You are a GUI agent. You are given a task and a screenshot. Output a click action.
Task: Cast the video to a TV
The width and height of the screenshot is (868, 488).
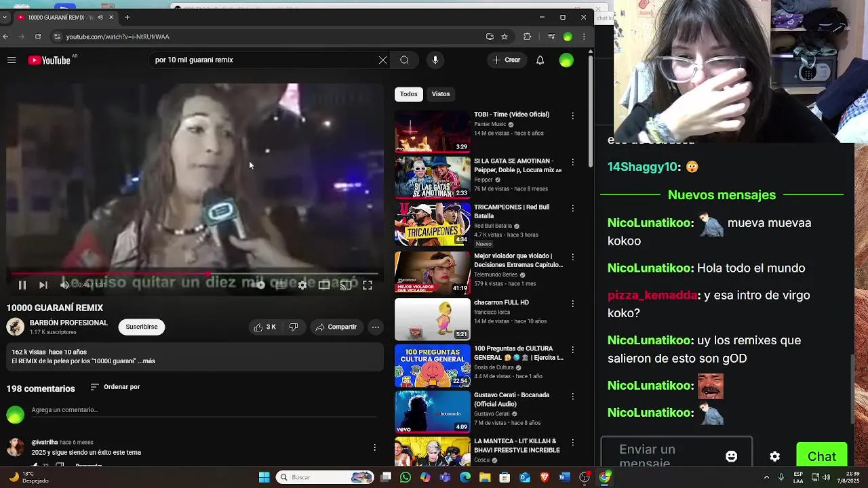pyautogui.click(x=346, y=285)
